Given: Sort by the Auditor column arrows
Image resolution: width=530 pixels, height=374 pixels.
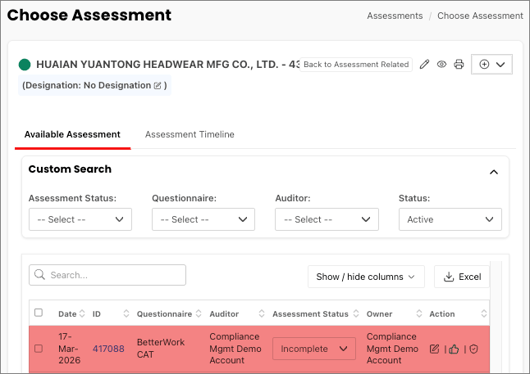Looking at the screenshot, I should point(261,313).
